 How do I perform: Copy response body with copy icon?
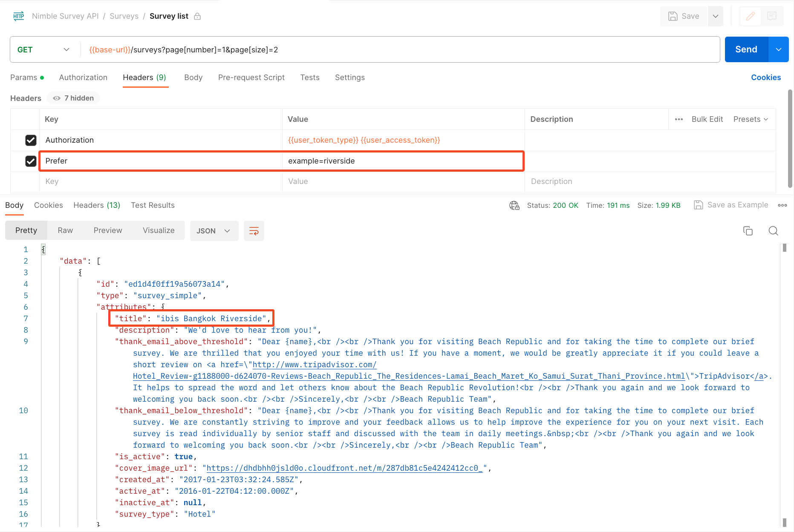[748, 231]
